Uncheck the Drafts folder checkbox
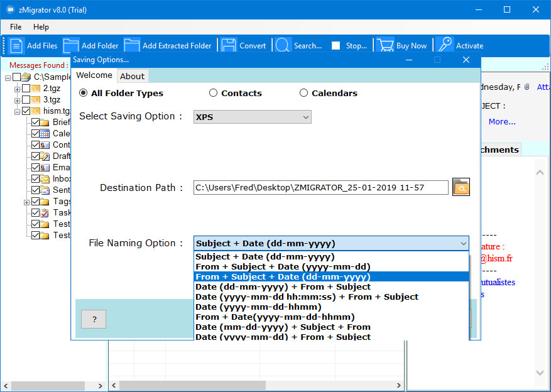551x392 pixels. tap(35, 156)
